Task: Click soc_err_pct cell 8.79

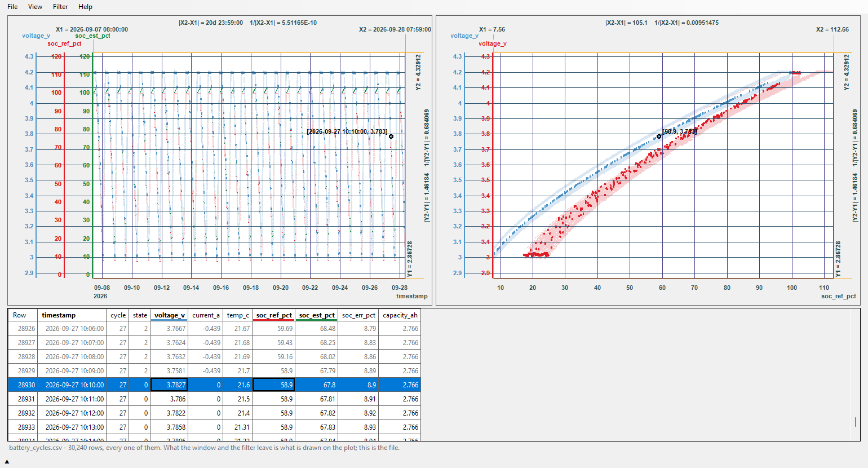Action: pos(358,328)
